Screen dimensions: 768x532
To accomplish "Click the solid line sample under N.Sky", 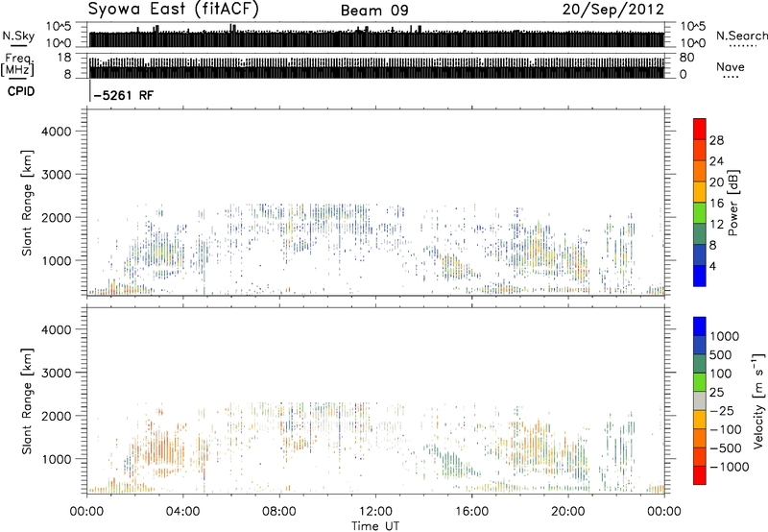I will (18, 46).
